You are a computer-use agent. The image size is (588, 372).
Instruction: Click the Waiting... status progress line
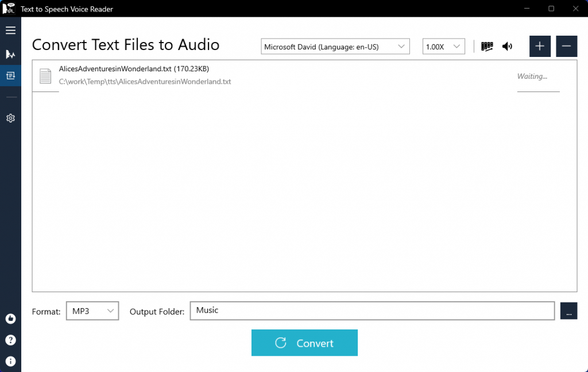[538, 91]
